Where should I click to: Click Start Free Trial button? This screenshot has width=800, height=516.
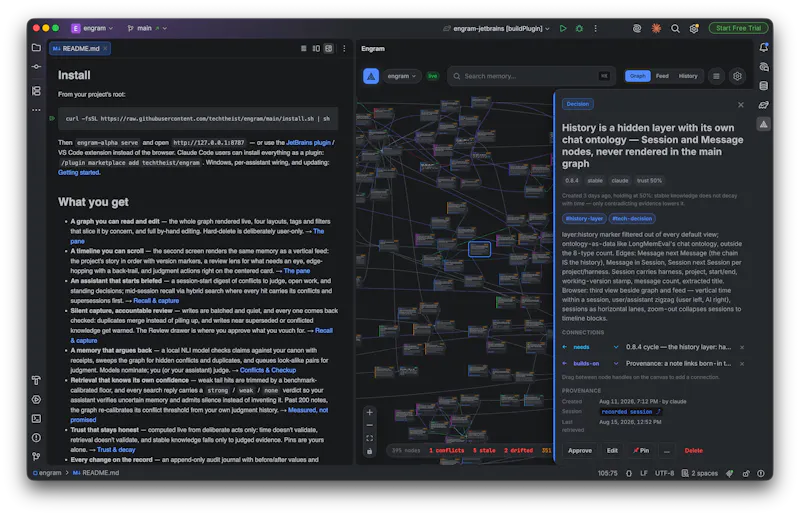[x=738, y=29]
